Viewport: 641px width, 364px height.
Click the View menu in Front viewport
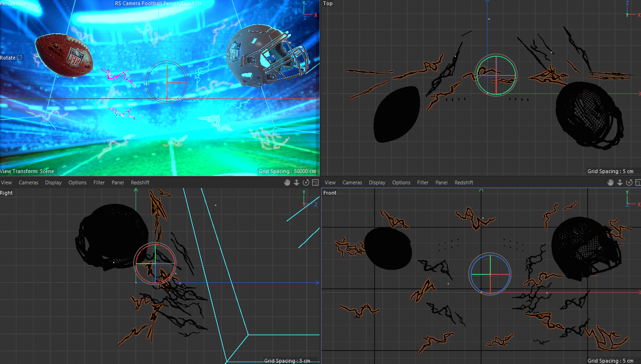(x=330, y=182)
